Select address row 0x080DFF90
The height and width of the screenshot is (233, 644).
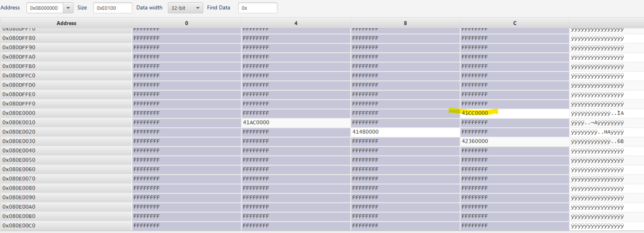[x=66, y=47]
